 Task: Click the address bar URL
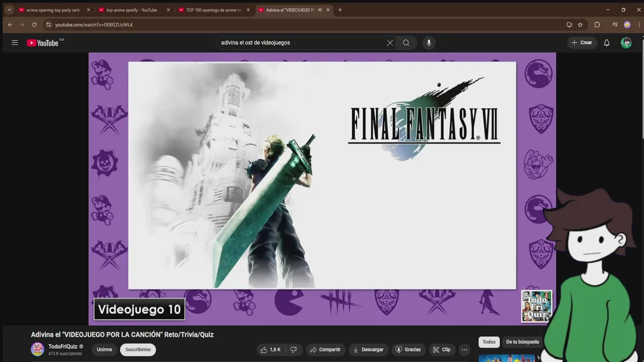[94, 25]
